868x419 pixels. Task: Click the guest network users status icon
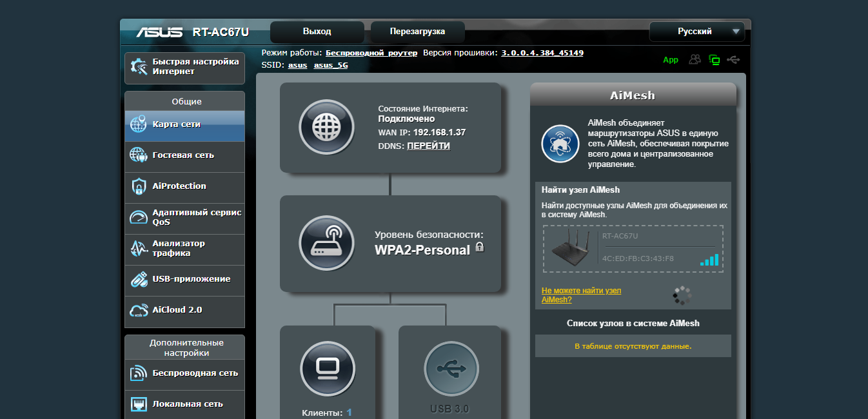pos(695,59)
